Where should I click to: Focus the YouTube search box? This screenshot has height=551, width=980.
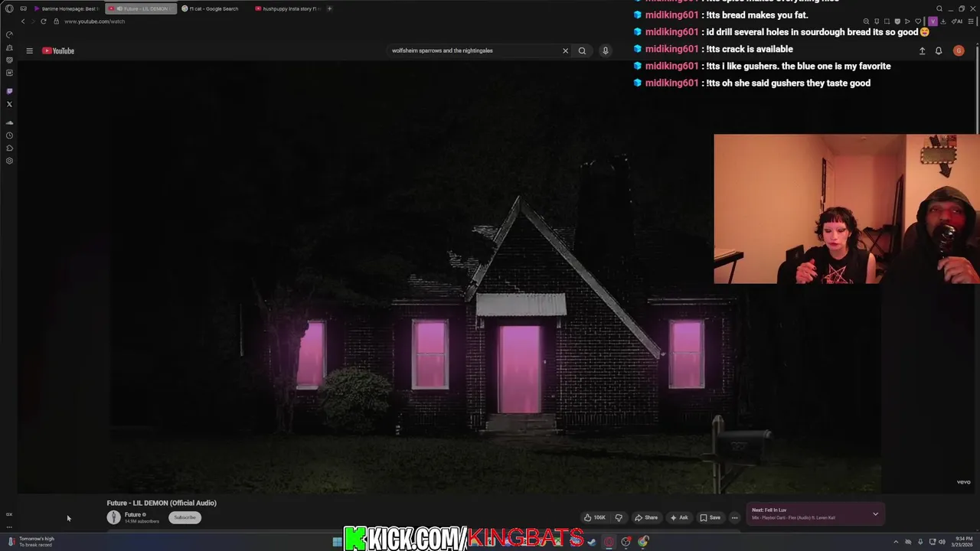click(x=473, y=51)
